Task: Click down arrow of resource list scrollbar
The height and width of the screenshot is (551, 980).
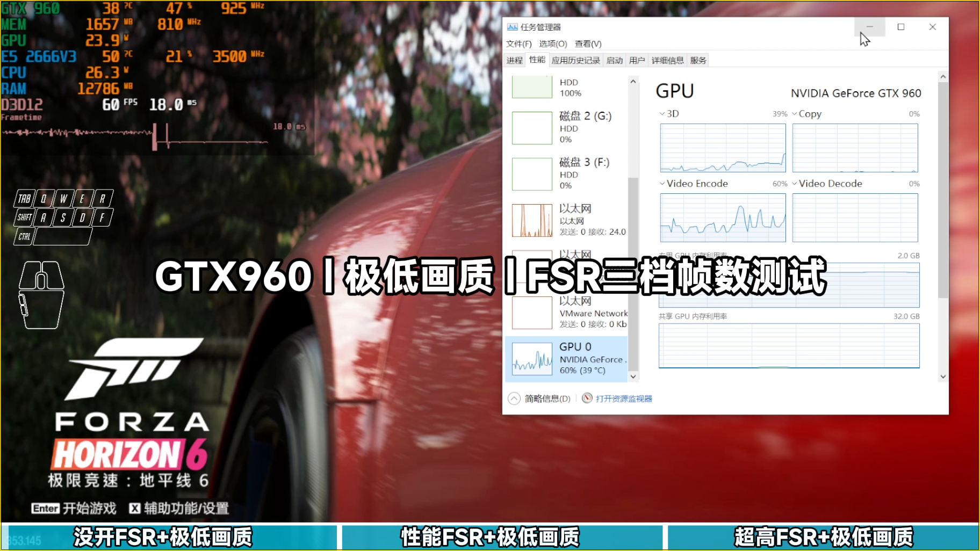Action: point(633,376)
